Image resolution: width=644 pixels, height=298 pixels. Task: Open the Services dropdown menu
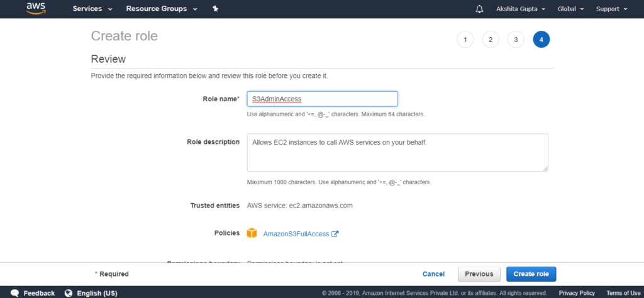click(x=92, y=9)
